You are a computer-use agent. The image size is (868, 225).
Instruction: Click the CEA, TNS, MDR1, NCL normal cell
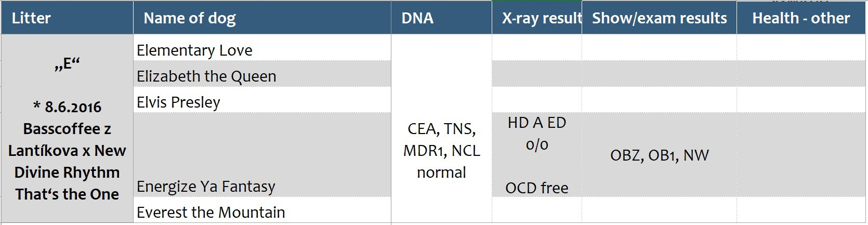pos(441,150)
